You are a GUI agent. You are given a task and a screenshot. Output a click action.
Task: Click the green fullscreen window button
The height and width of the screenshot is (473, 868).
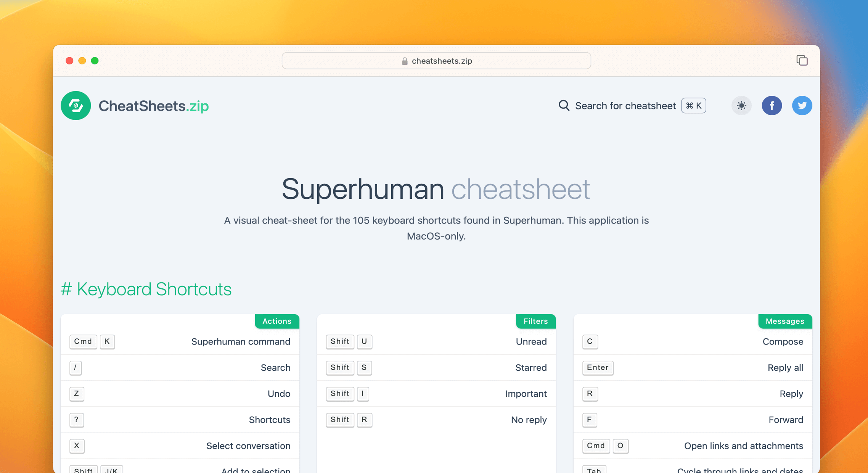(x=95, y=61)
